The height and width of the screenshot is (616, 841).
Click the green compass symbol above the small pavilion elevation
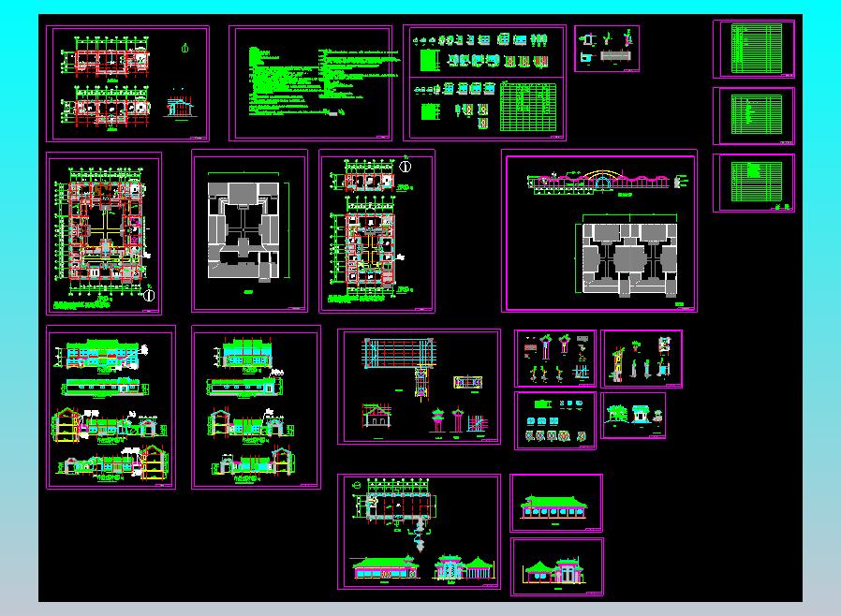point(185,49)
